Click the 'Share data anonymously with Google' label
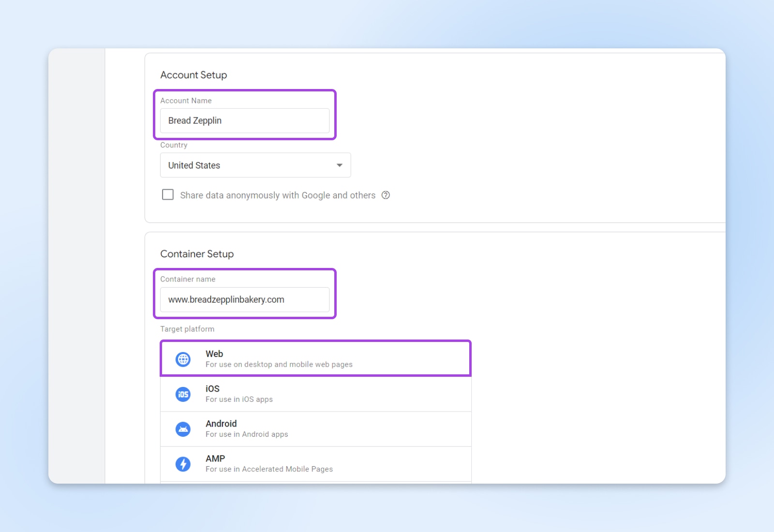Screen dimensions: 774x532 [x=277, y=195]
